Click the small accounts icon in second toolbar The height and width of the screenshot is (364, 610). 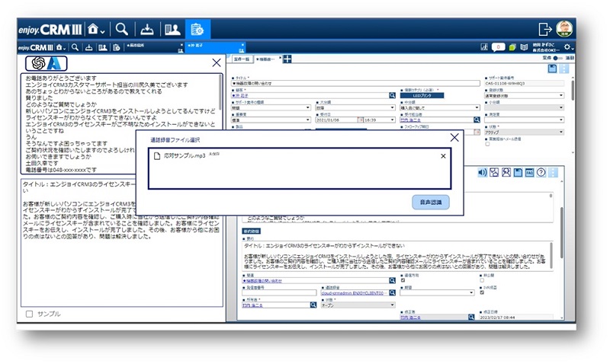(103, 47)
